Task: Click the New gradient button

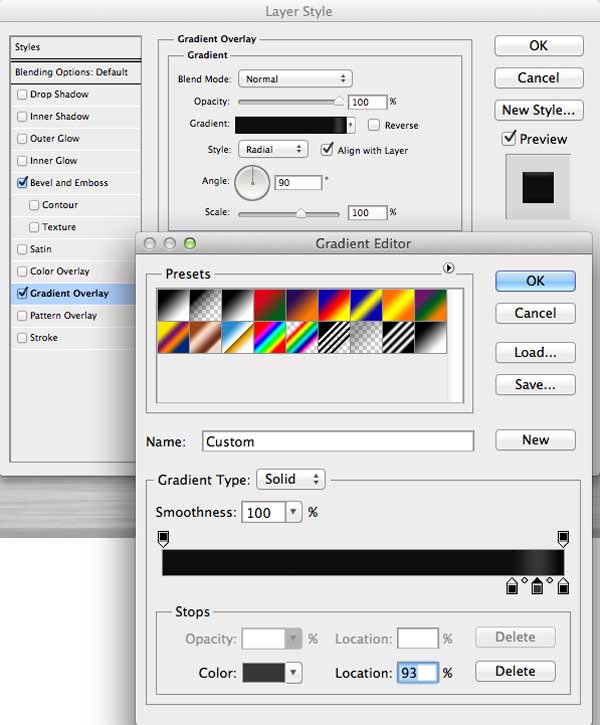Action: (535, 440)
